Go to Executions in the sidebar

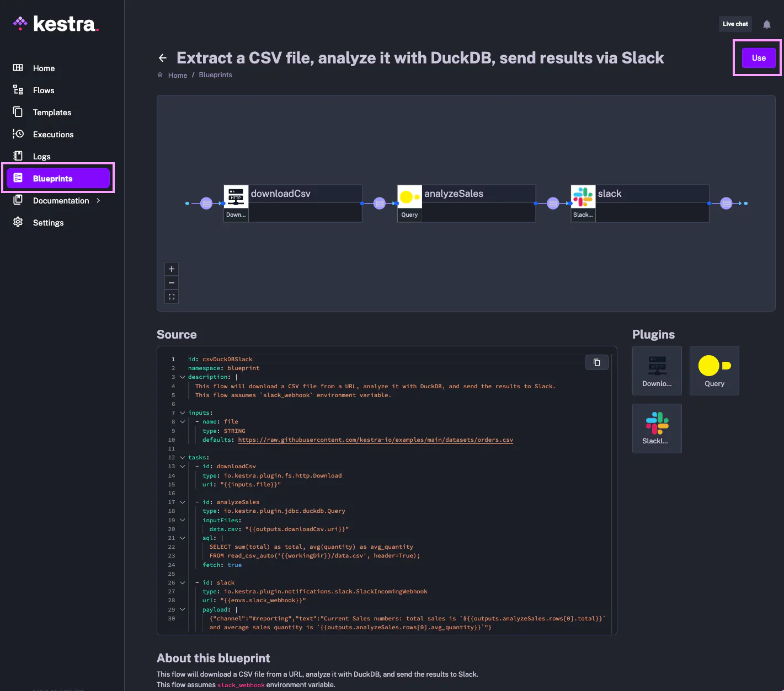(53, 135)
